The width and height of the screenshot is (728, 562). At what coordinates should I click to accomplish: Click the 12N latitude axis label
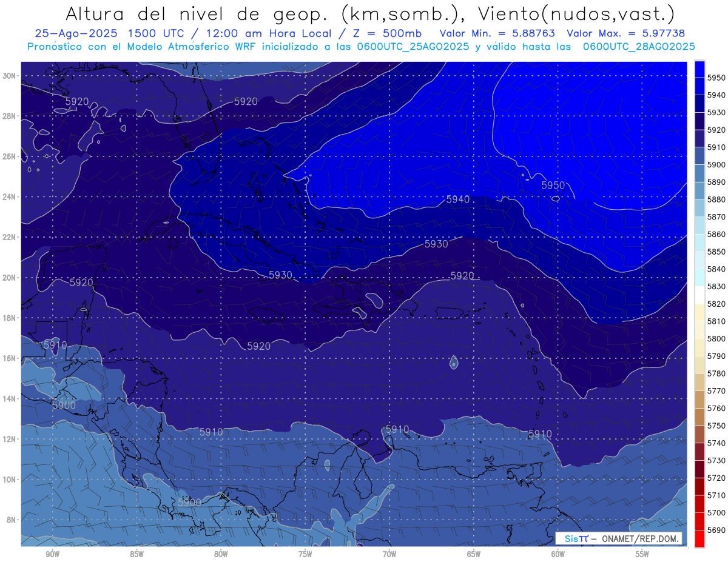(9, 439)
